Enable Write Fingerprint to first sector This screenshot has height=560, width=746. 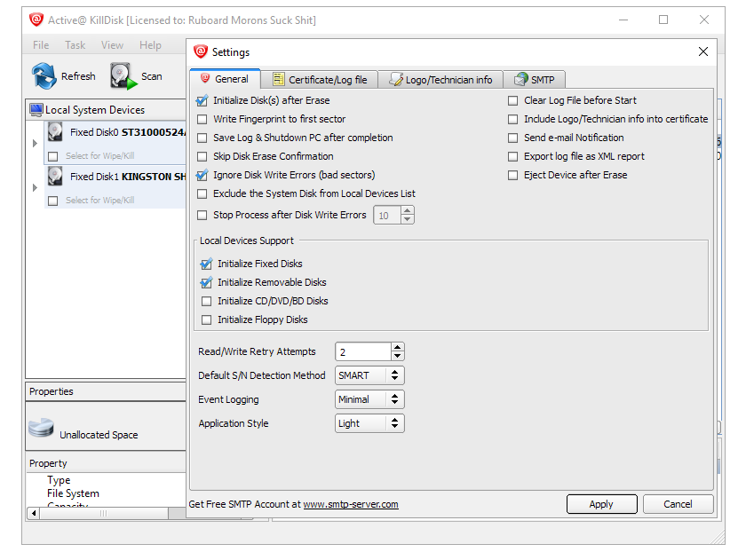202,119
